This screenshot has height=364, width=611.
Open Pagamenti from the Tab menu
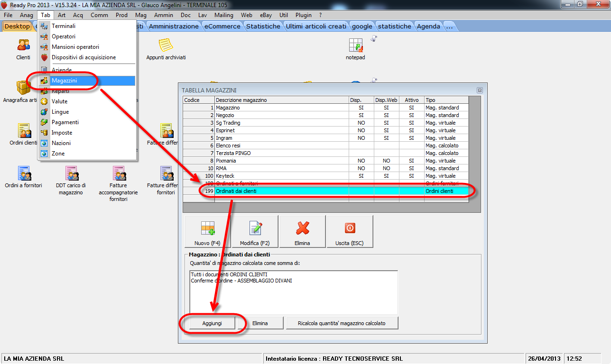click(x=88, y=122)
